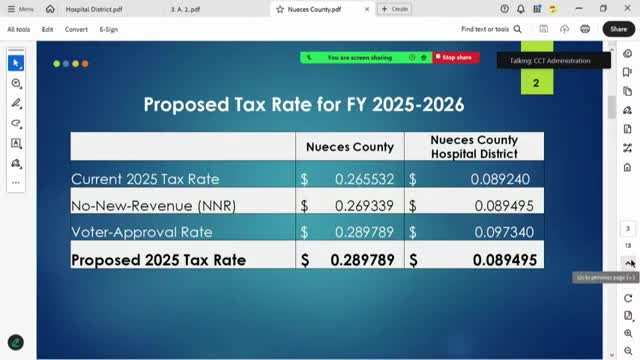
Task: Open first right-panel view icon
Action: pos(627,53)
